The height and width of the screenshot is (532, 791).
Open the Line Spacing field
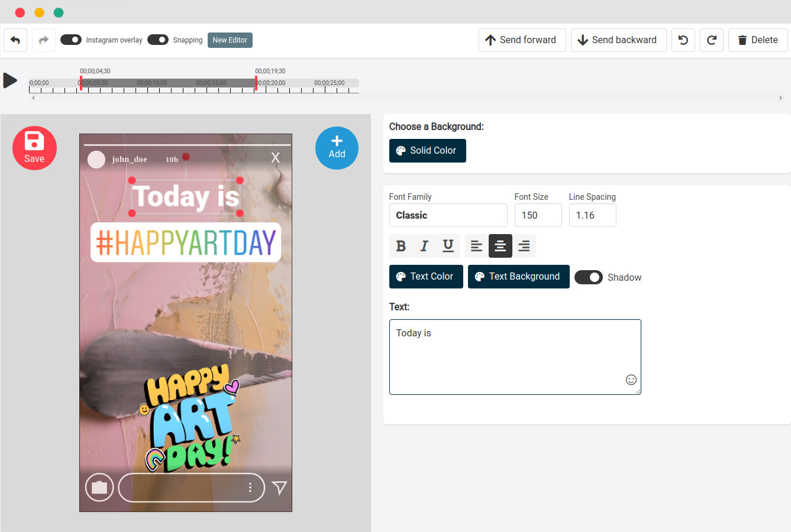(x=592, y=215)
